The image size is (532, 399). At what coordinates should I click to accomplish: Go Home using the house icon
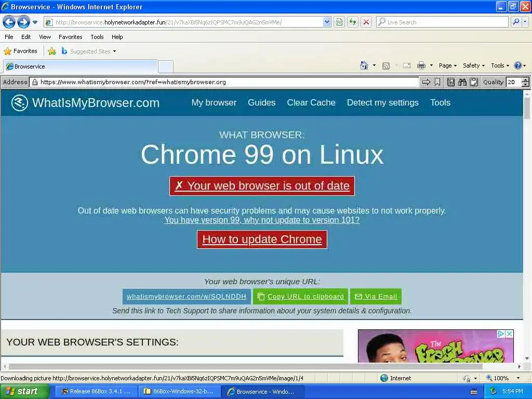364,65
